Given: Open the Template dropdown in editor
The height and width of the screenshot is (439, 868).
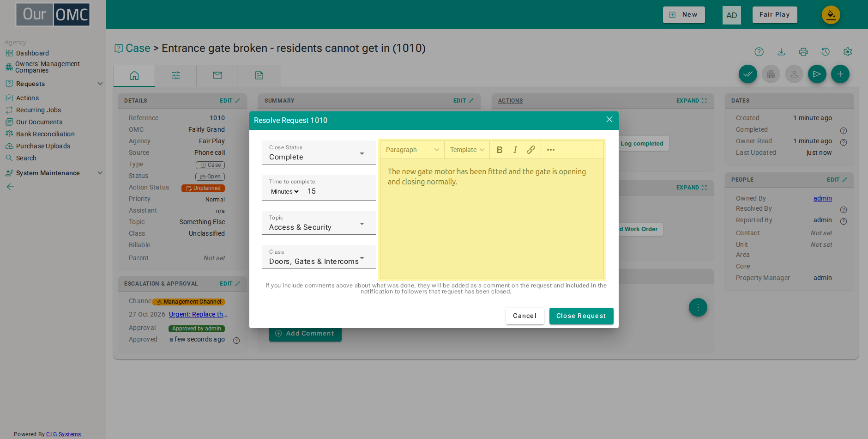Looking at the screenshot, I should (x=467, y=150).
